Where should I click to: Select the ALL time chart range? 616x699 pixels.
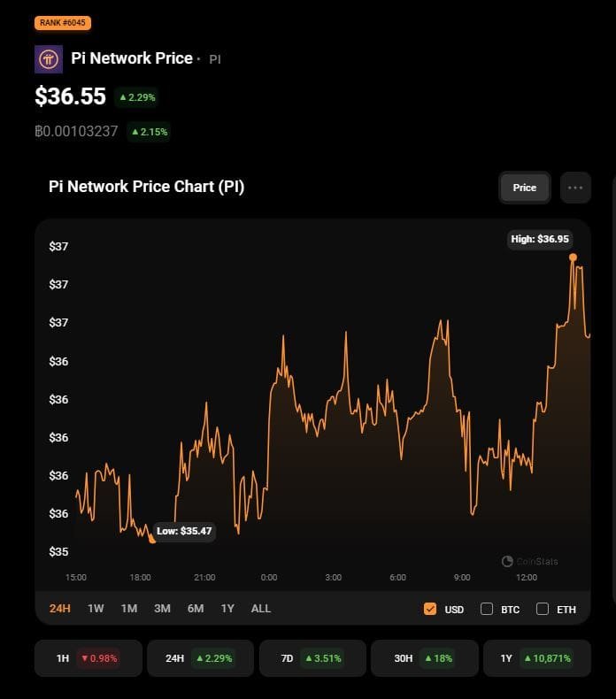261,609
